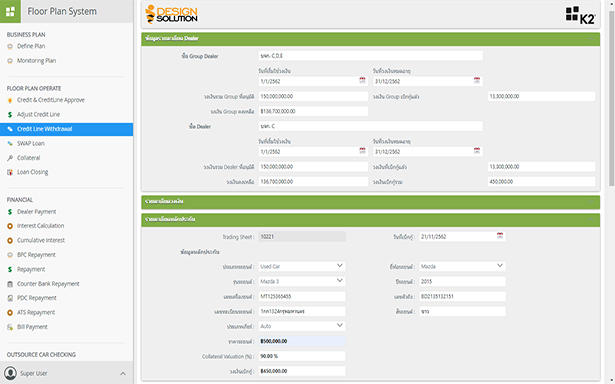The height and width of the screenshot is (384, 615).
Task: Open the Used Car vehicle type dropdown
Action: 302,266
